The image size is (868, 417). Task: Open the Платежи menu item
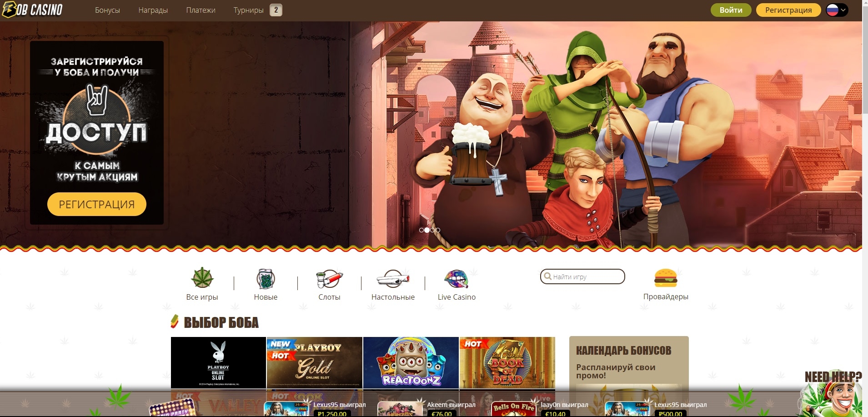pyautogui.click(x=201, y=10)
